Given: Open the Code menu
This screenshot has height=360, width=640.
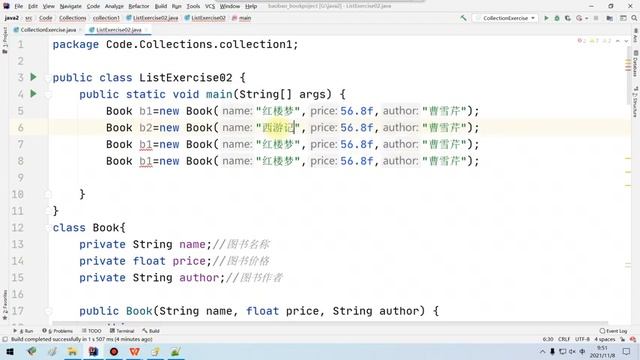Looking at the screenshot, I should point(93,6).
